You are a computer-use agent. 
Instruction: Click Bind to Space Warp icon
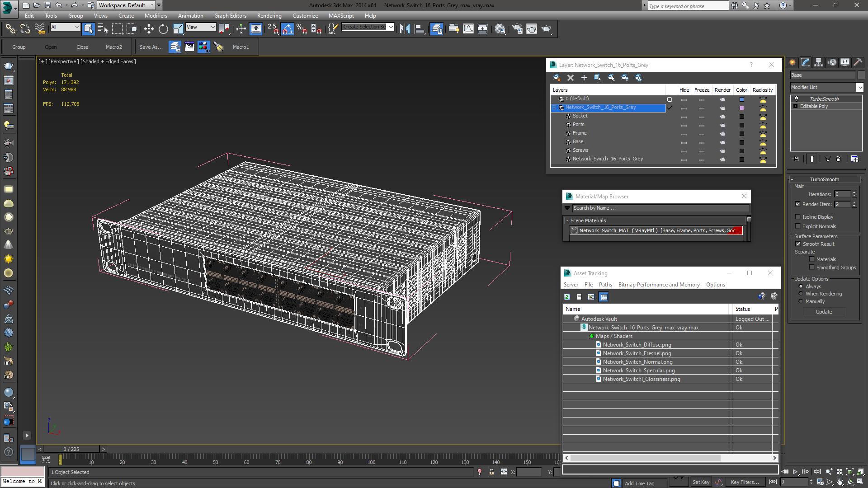(x=40, y=29)
